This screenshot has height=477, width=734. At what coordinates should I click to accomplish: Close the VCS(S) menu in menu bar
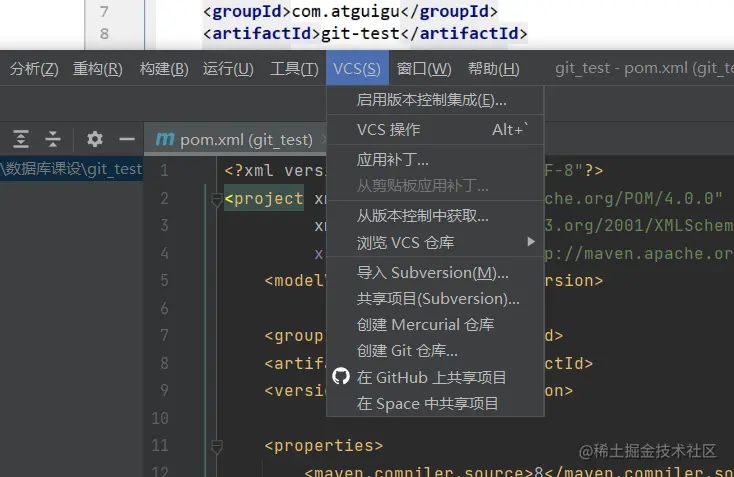(357, 69)
